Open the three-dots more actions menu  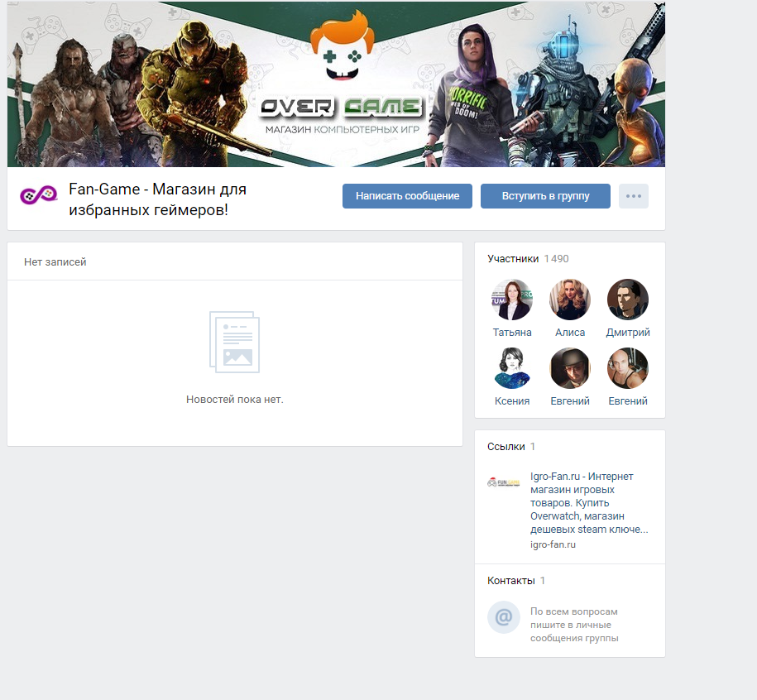coord(634,196)
